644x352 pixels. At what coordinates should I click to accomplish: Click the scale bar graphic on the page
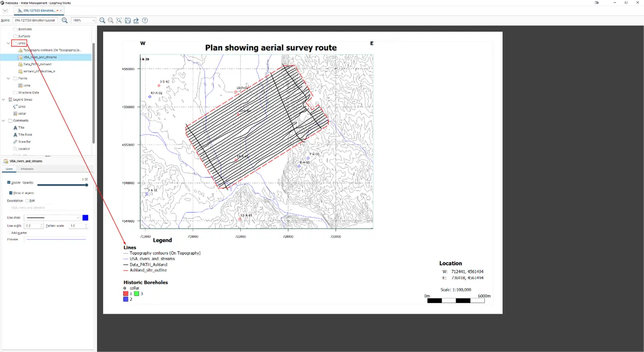click(x=456, y=301)
